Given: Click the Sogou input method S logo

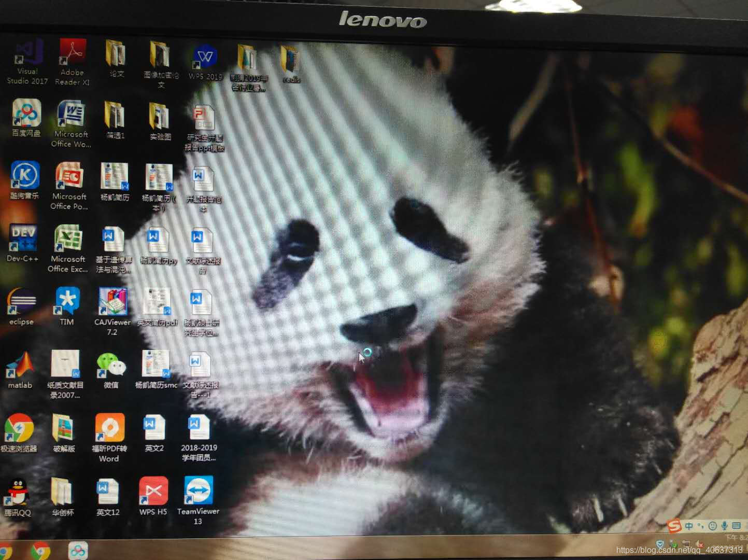Looking at the screenshot, I should click(x=674, y=526).
